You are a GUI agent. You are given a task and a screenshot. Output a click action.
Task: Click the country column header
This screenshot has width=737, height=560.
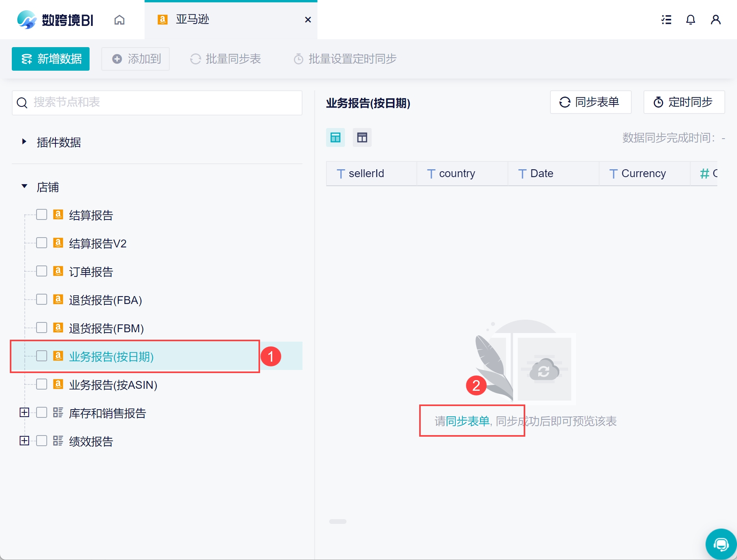[x=462, y=174]
